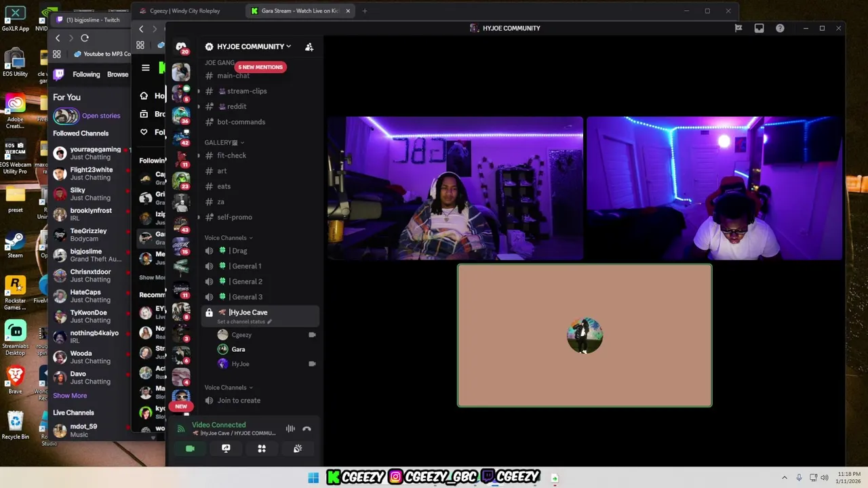This screenshot has width=868, height=488.
Task: Click the Twitch logo home icon
Action: pos(59,75)
